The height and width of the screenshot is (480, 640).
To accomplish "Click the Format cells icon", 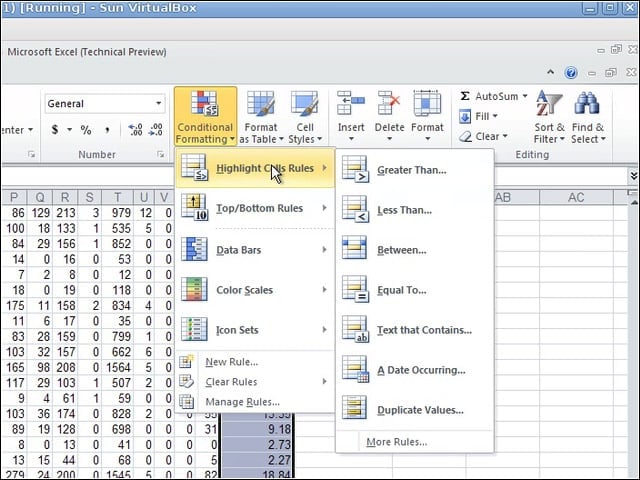I will (x=427, y=103).
